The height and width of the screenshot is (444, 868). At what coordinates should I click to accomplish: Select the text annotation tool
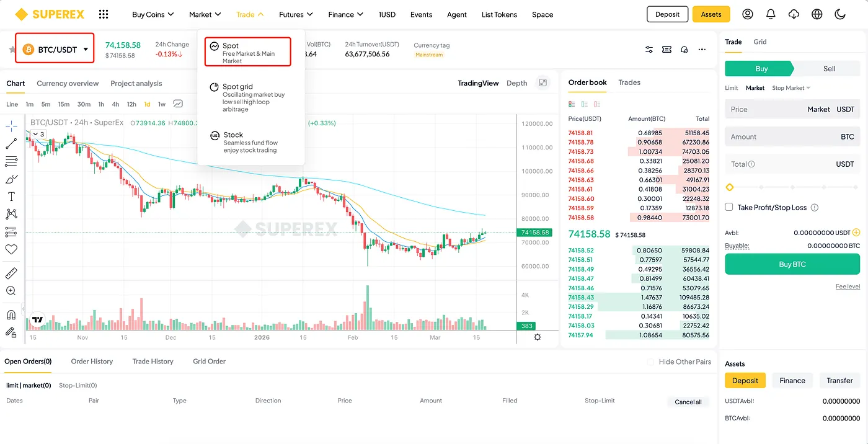click(x=11, y=197)
